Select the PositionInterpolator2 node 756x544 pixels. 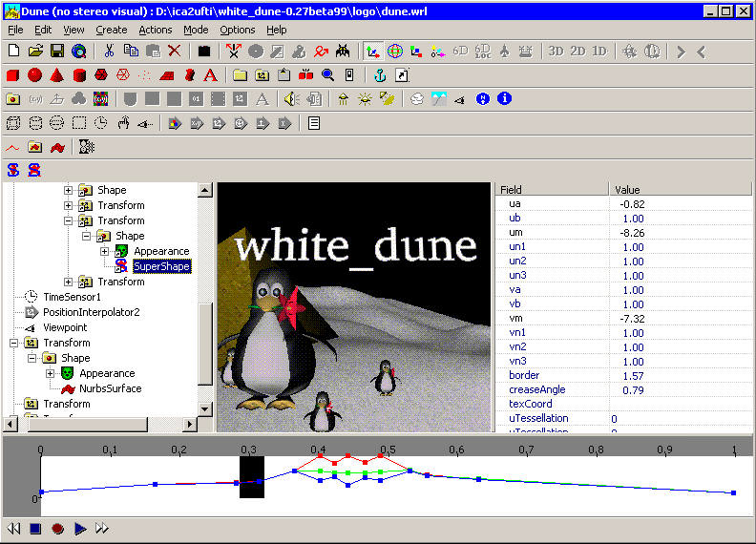[x=91, y=312]
